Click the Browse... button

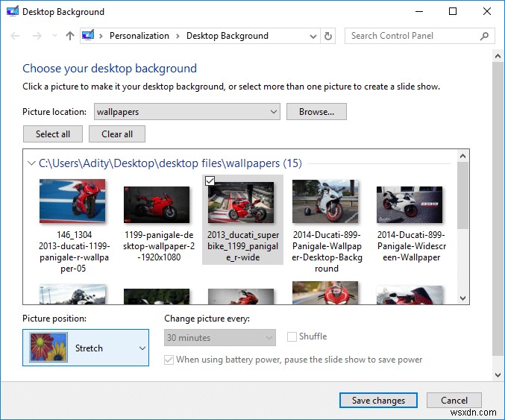(x=316, y=112)
